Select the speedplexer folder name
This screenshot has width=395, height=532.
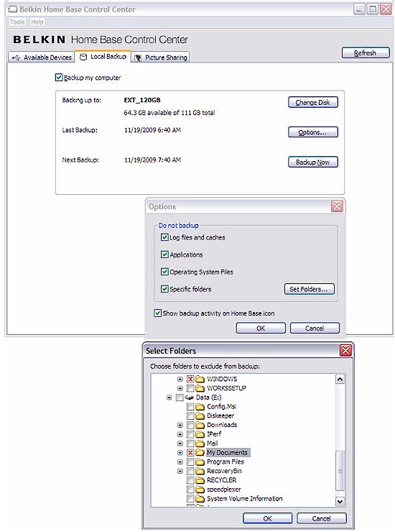coord(224,490)
